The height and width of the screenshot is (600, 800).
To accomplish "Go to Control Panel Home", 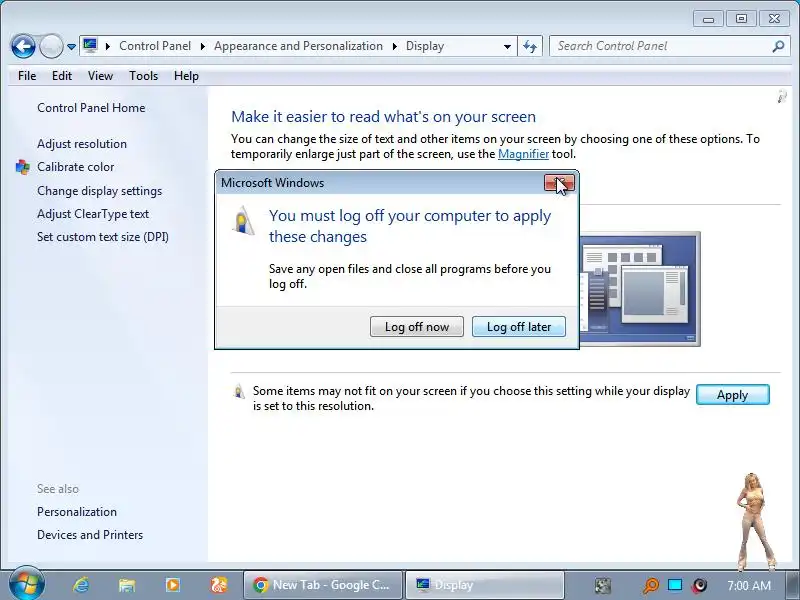I will pyautogui.click(x=91, y=108).
